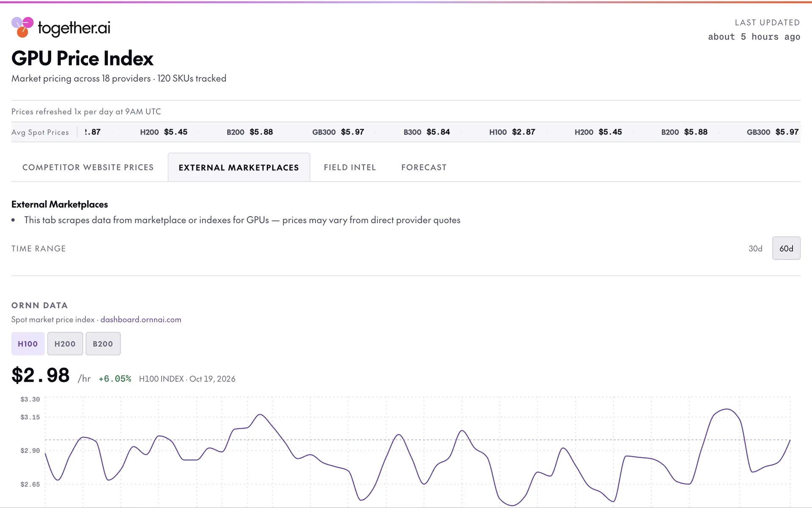Click the ORNN DATA section heading
812x508 pixels.
click(x=39, y=305)
